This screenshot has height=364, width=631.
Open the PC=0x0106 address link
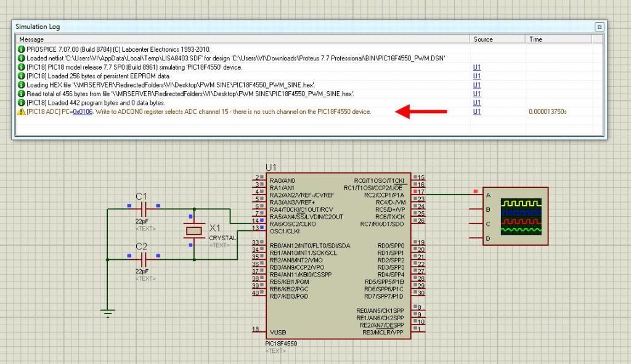[83, 111]
